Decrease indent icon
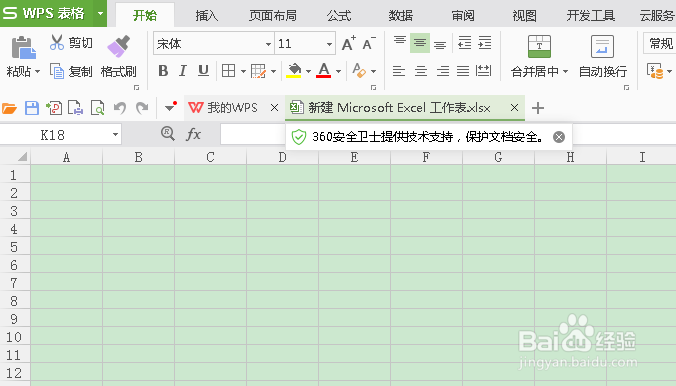 (x=464, y=43)
